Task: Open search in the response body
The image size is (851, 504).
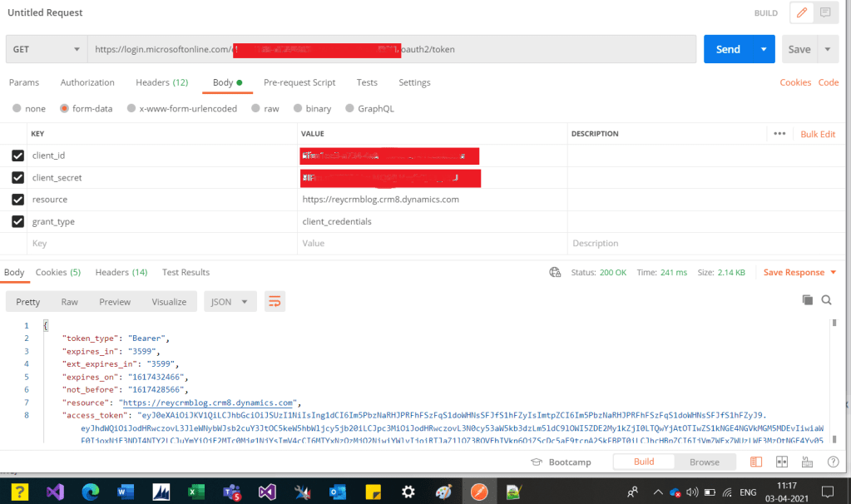Action: [x=826, y=300]
